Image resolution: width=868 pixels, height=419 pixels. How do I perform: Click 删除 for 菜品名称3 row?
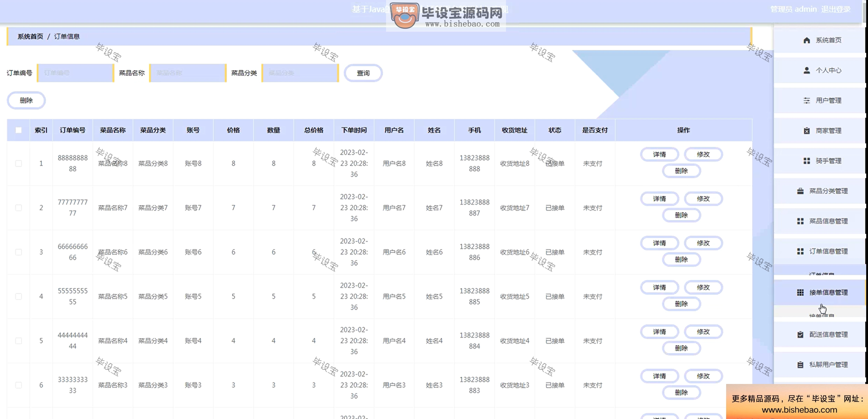(681, 393)
